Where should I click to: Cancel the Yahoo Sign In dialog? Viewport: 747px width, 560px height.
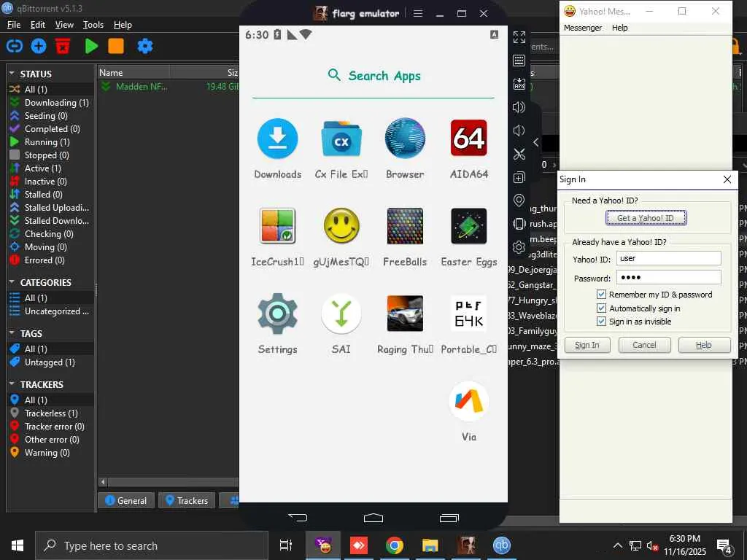click(644, 345)
